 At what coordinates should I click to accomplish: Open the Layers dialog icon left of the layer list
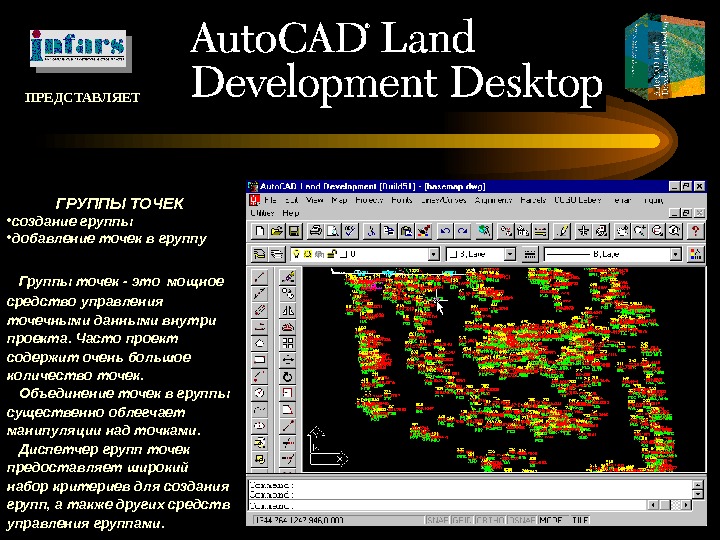277,254
